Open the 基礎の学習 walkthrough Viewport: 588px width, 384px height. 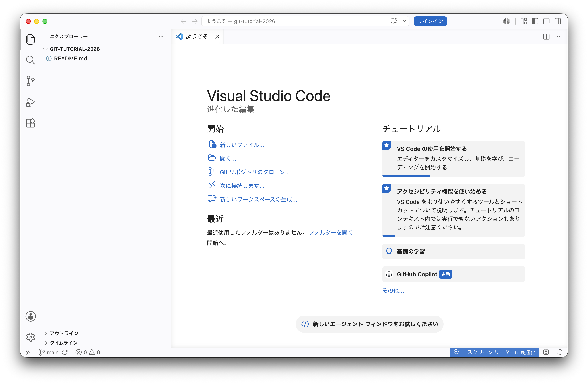click(454, 251)
